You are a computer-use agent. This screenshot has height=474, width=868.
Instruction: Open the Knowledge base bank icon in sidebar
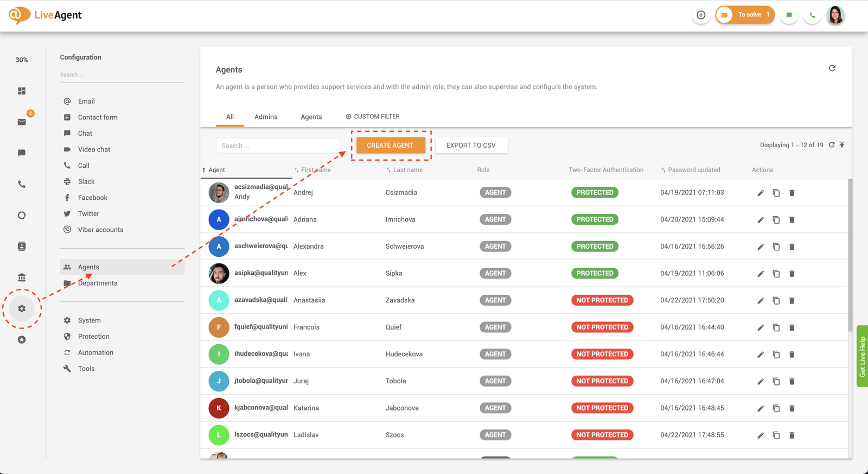(x=22, y=277)
